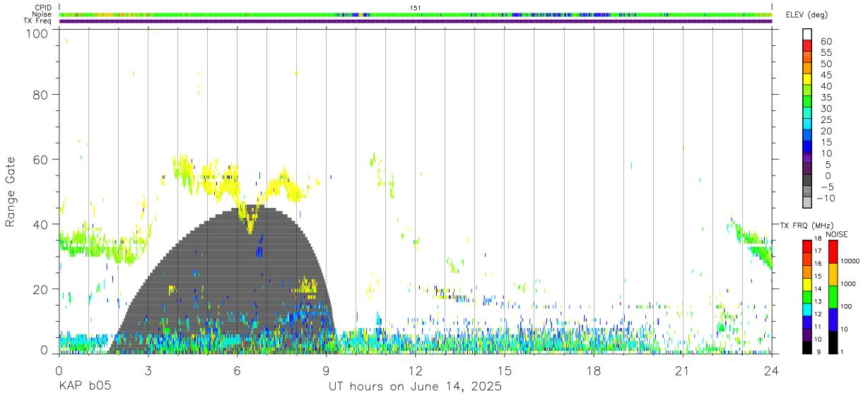868x401 pixels.
Task: Click the "Noise" row label above the plot
Action: tap(42, 14)
